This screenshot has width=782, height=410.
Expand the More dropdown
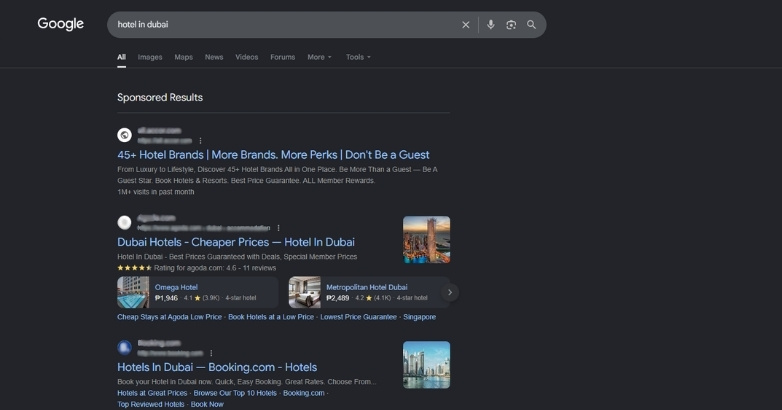tap(319, 57)
